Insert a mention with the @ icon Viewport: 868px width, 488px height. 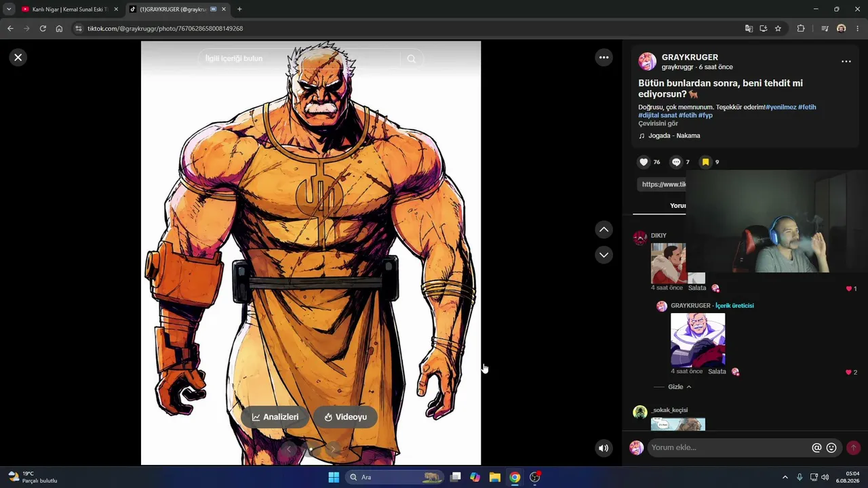(817, 448)
